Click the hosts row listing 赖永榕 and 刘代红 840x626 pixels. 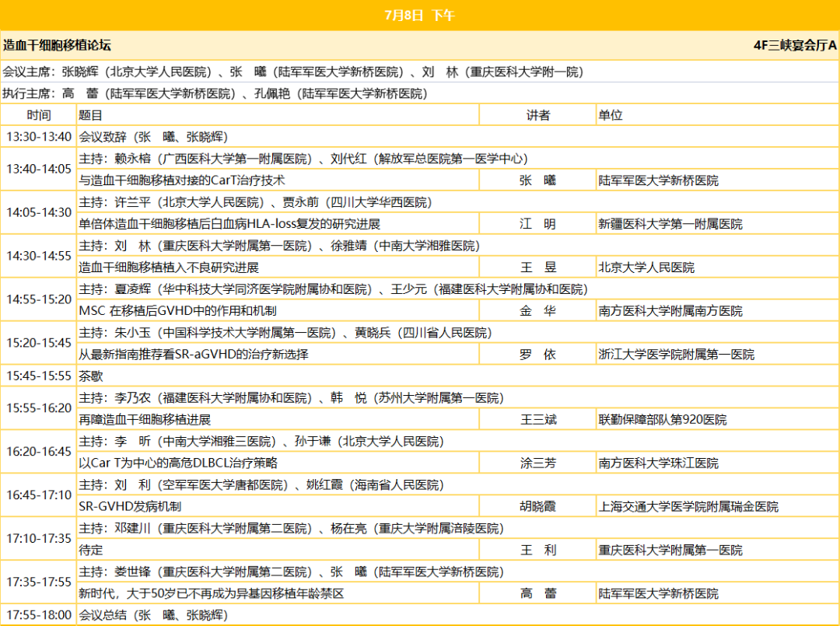(458, 159)
